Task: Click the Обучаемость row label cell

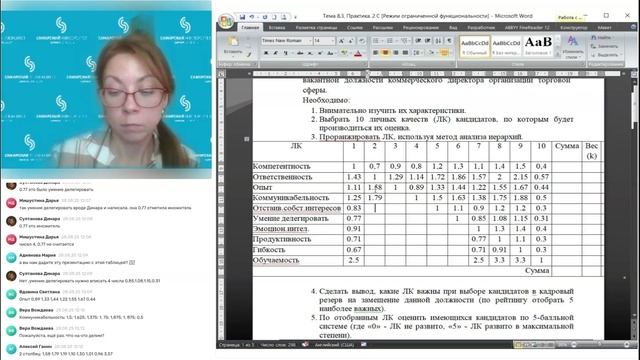Action: (x=298, y=260)
